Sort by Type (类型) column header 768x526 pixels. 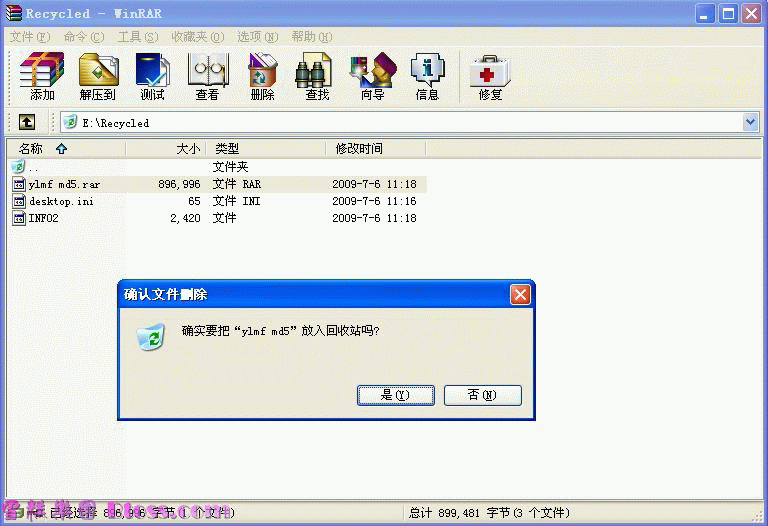pos(266,148)
